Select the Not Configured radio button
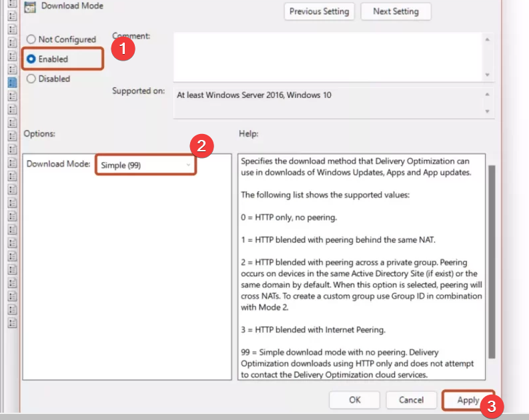 point(31,39)
